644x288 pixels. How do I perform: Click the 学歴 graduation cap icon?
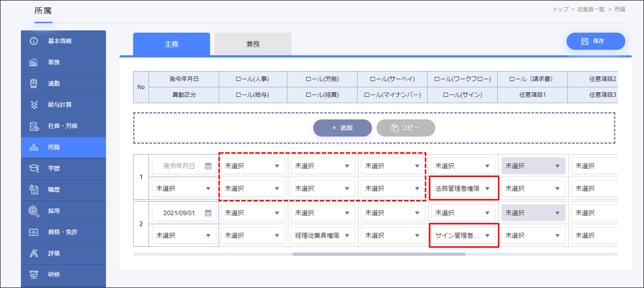34,168
